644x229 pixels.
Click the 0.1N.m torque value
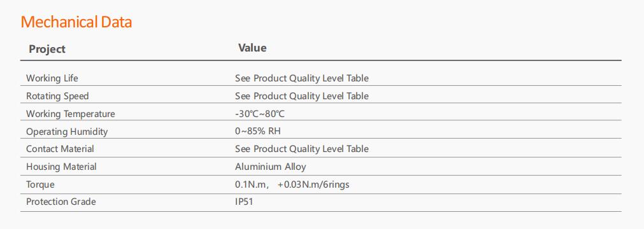(250, 184)
